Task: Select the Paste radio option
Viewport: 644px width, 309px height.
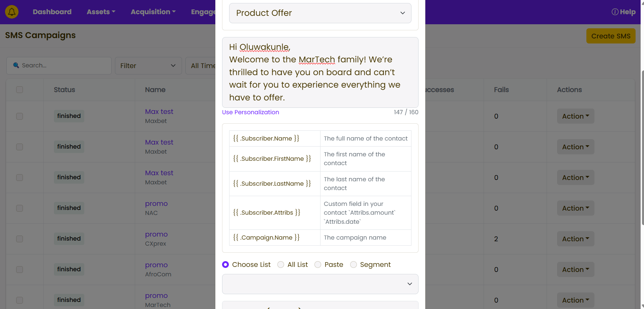Action: pyautogui.click(x=318, y=265)
